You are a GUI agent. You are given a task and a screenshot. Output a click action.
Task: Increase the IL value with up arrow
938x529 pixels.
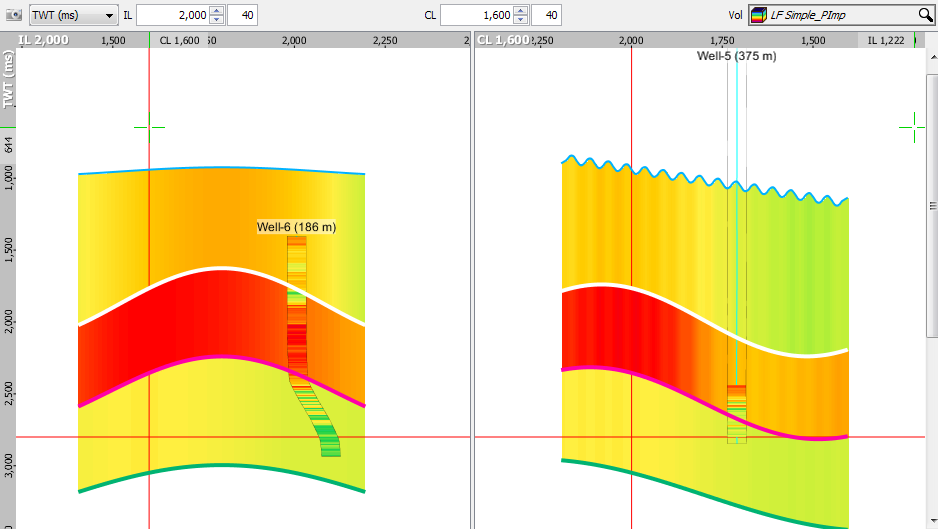217,10
